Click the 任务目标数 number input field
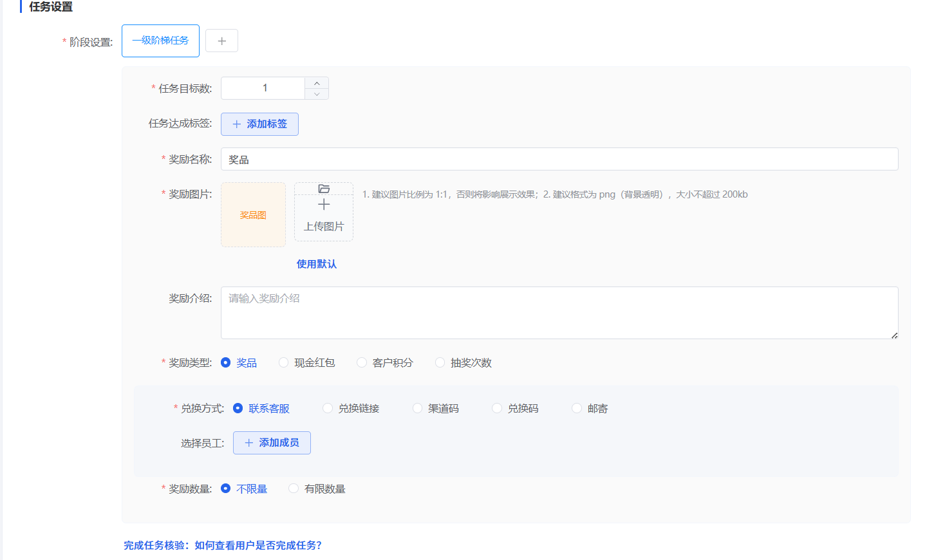The image size is (927, 560). (x=263, y=88)
